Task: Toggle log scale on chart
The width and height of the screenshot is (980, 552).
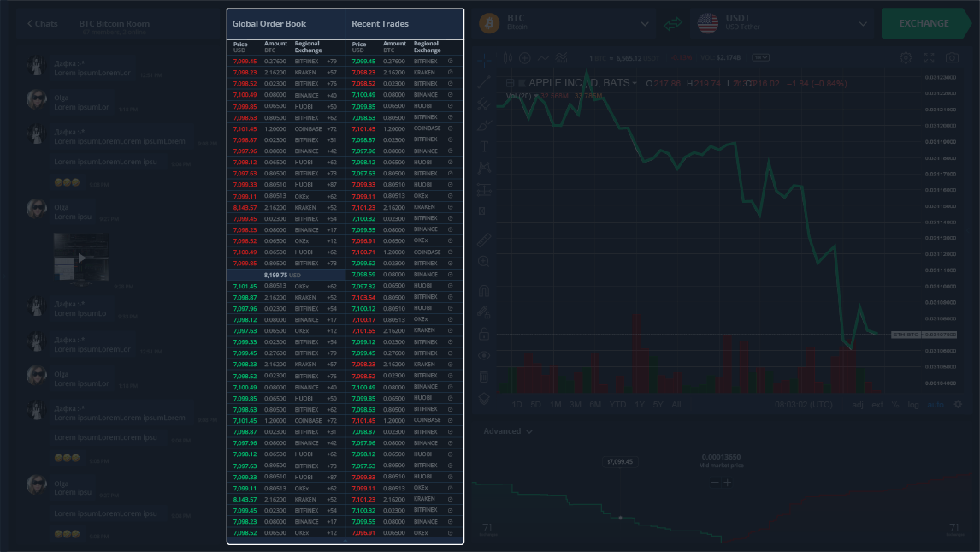Action: tap(913, 404)
